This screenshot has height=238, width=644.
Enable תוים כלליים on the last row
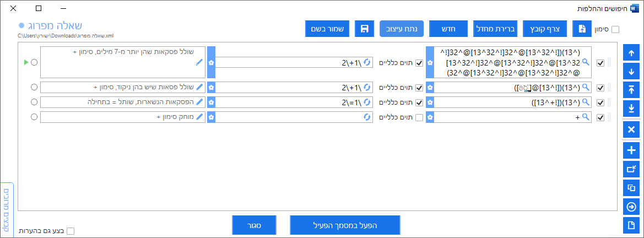tap(419, 117)
